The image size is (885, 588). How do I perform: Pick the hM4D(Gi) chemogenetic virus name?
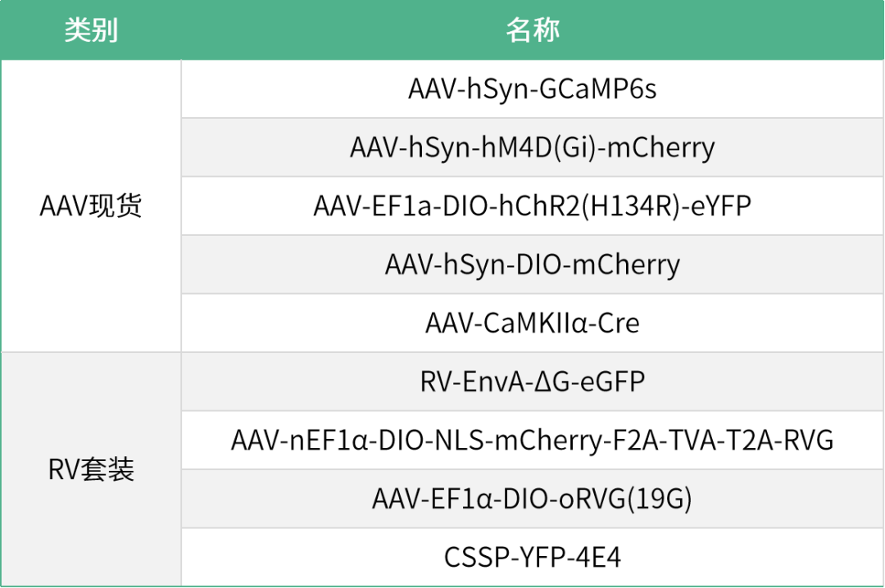pos(532,148)
